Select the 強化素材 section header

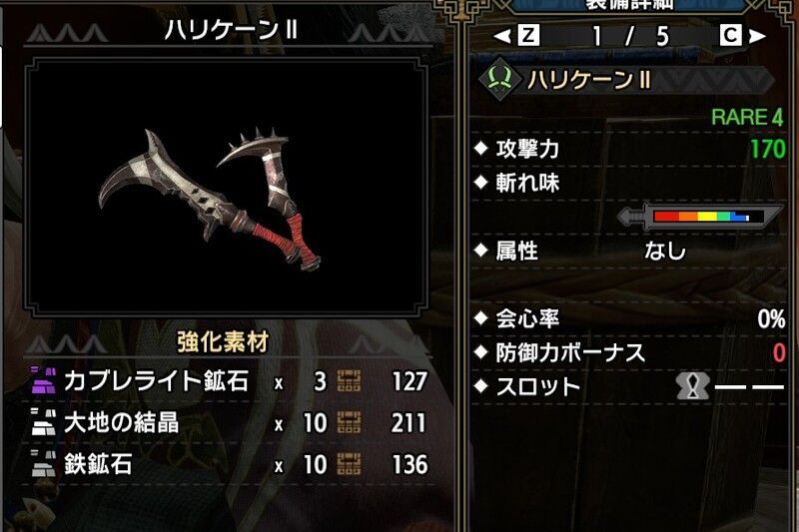(x=223, y=342)
